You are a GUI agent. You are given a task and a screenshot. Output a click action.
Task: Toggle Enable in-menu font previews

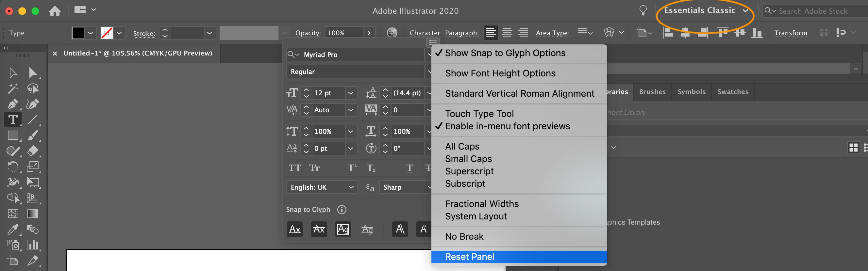pos(519,126)
